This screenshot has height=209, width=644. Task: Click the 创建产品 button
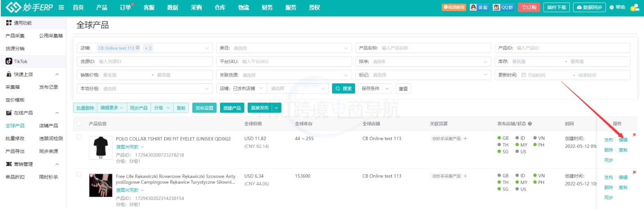(x=232, y=108)
